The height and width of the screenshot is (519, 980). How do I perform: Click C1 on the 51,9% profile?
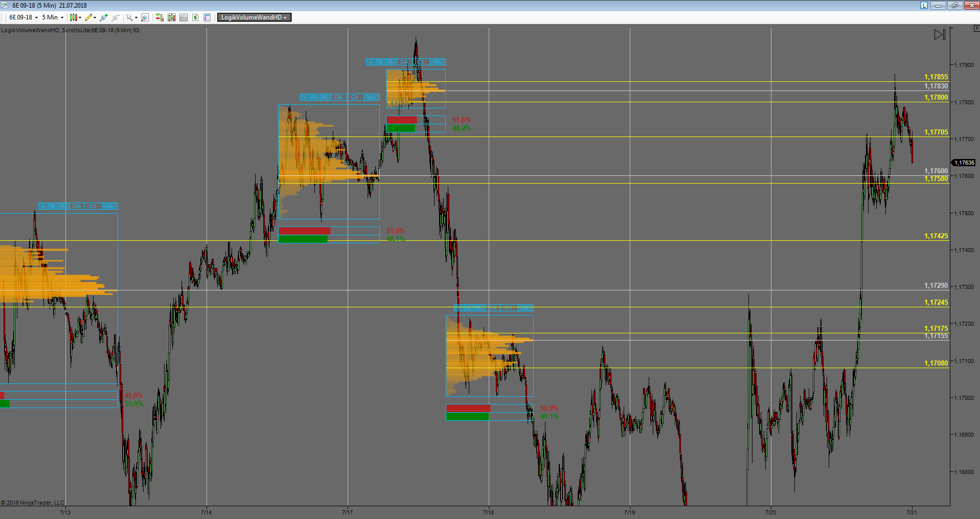pos(355,97)
